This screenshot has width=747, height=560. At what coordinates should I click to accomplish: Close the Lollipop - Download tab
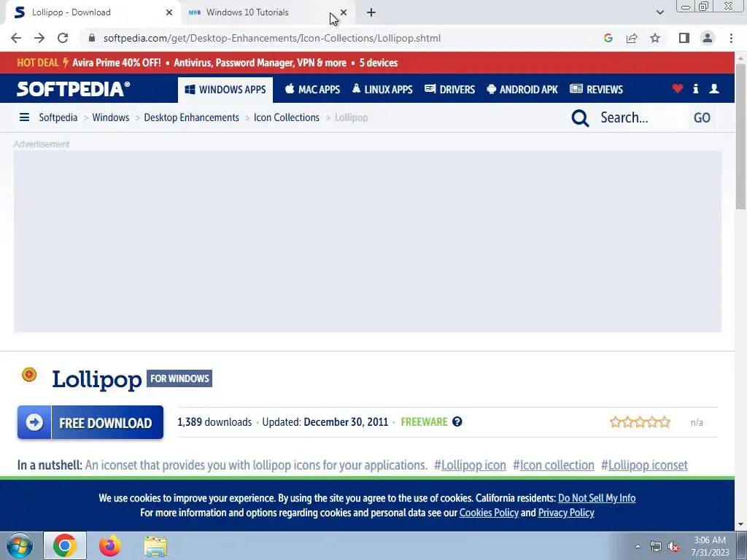coord(169,12)
